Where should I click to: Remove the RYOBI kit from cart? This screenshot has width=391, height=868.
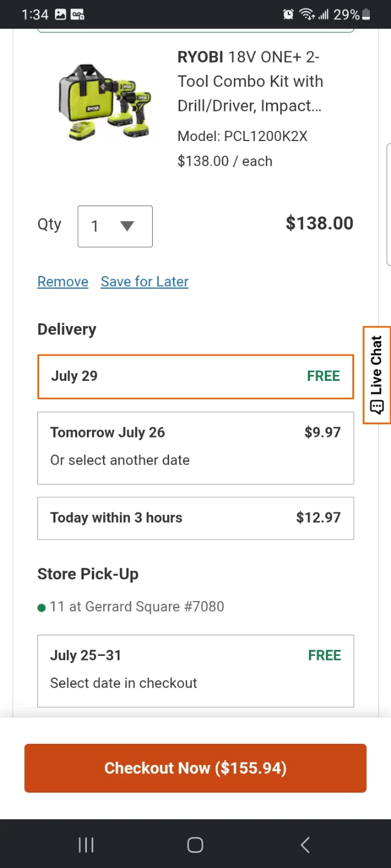pyautogui.click(x=63, y=281)
